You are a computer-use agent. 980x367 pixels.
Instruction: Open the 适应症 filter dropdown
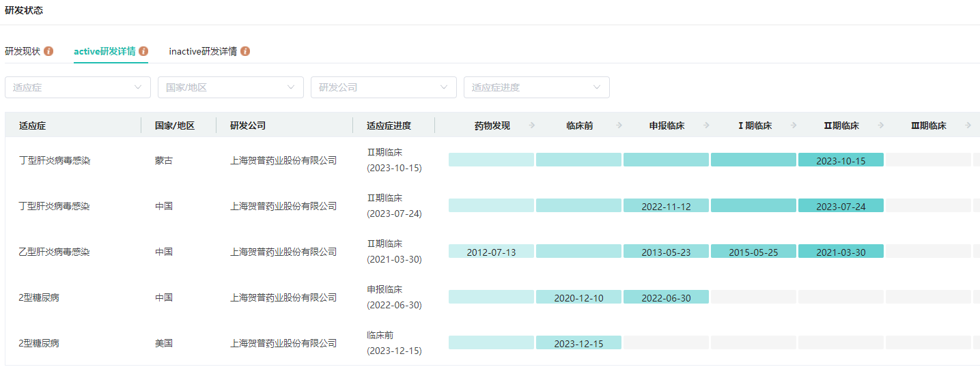point(78,87)
